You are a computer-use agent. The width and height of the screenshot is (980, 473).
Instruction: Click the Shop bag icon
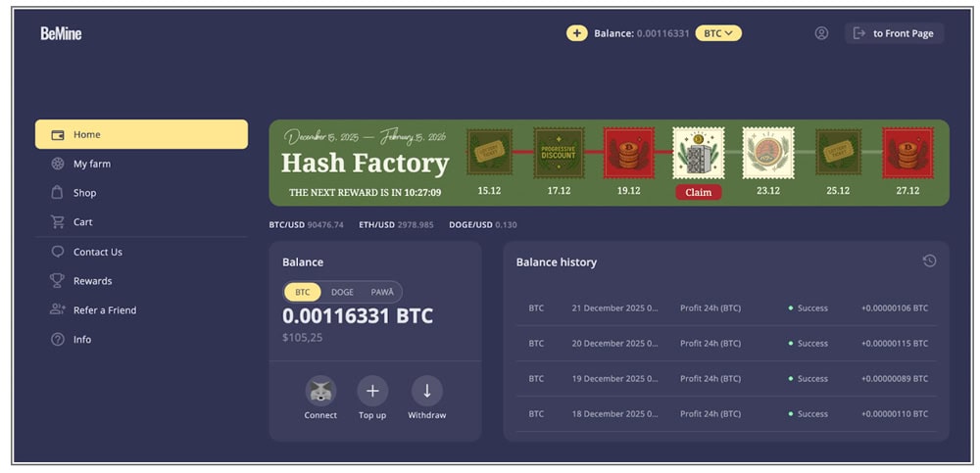point(58,193)
